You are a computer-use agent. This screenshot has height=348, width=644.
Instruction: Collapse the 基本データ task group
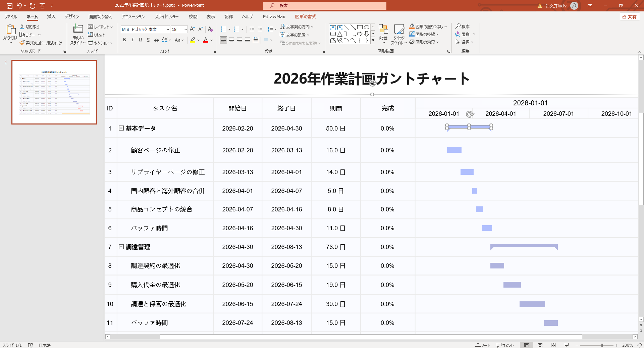point(121,128)
